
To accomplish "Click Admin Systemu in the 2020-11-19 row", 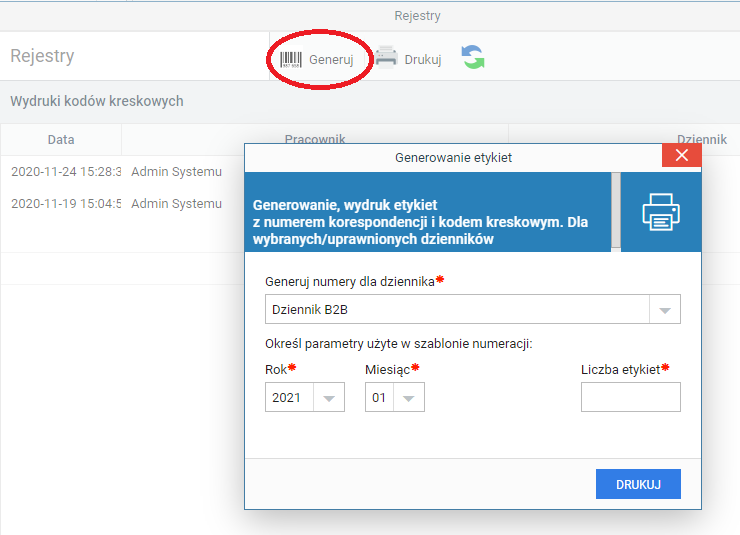I will [177, 204].
